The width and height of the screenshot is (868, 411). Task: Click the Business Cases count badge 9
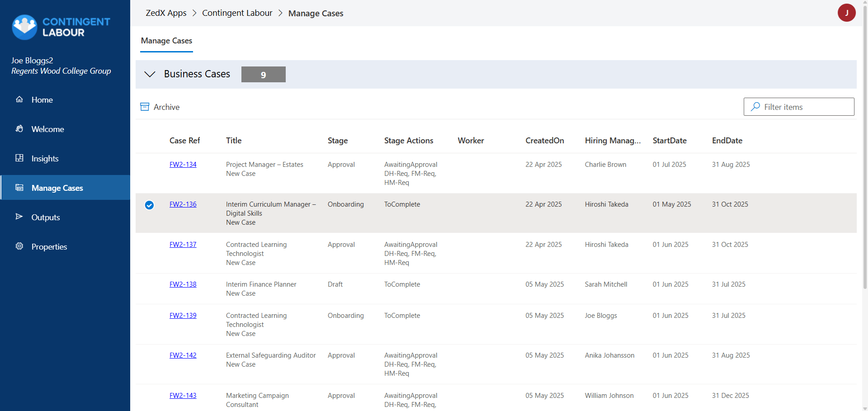click(x=264, y=75)
